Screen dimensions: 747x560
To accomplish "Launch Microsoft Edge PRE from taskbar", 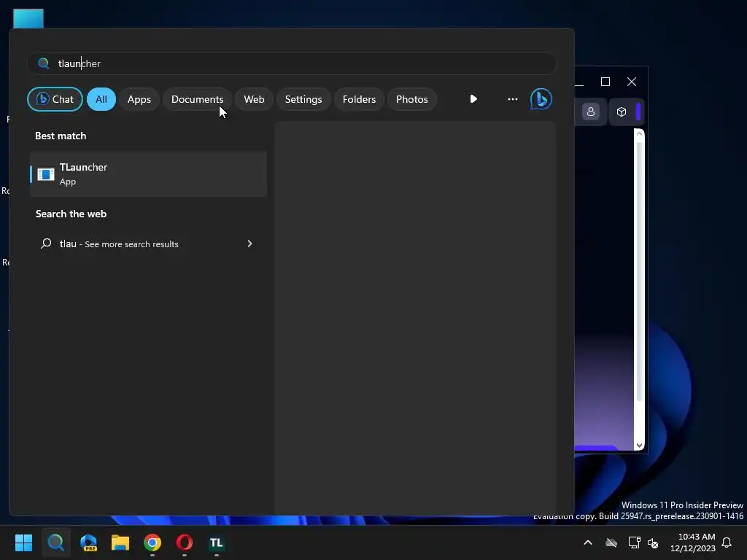I will 88,542.
